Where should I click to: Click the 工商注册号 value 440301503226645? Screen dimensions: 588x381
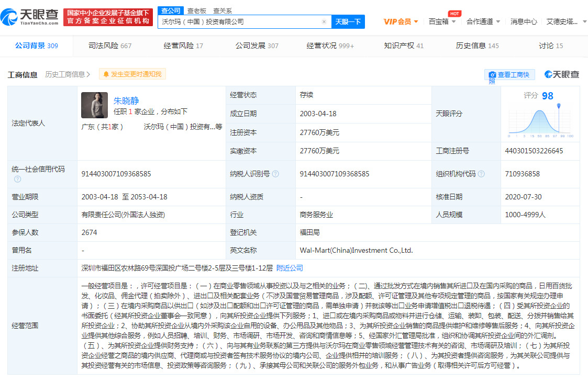[534, 151]
